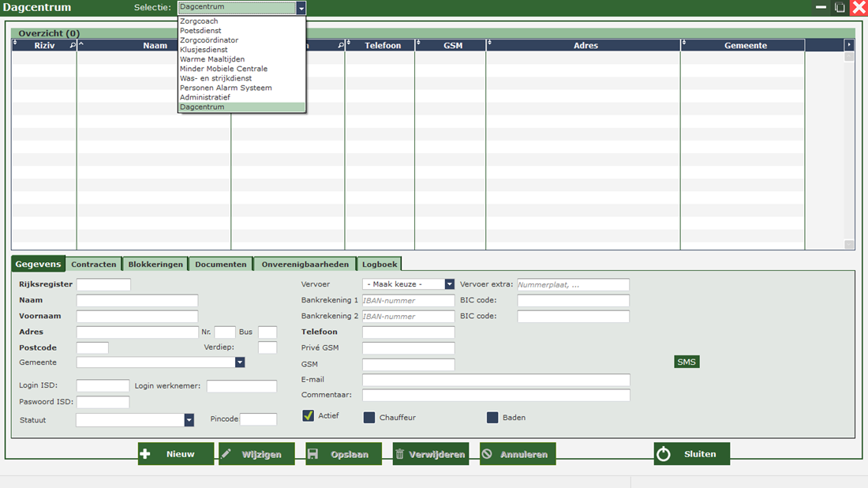Image resolution: width=868 pixels, height=488 pixels.
Task: Open the Logboek tab
Action: click(380, 264)
